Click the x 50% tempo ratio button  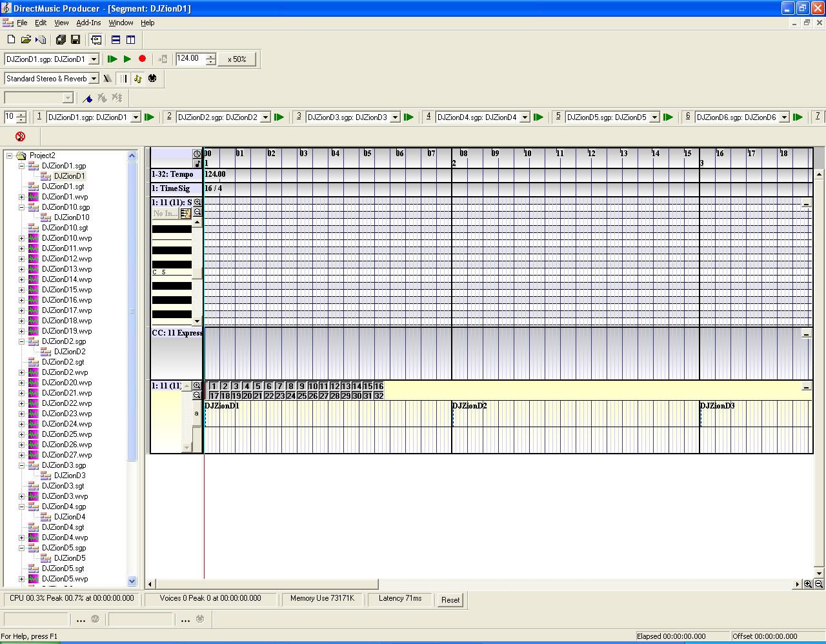click(237, 59)
